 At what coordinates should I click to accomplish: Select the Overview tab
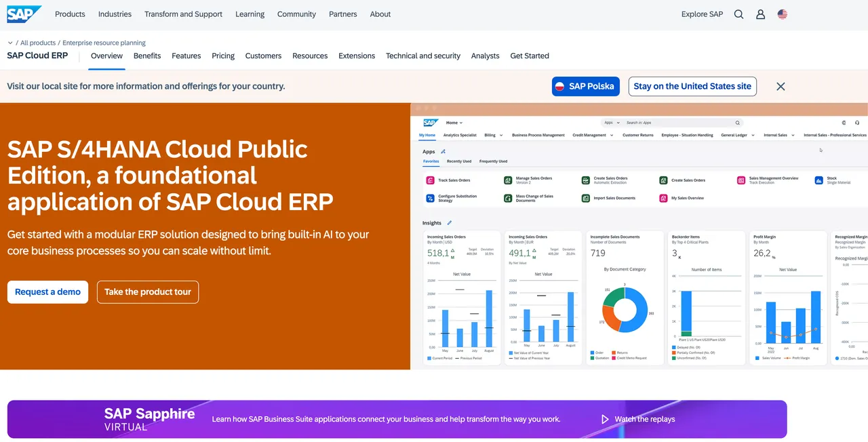(x=106, y=56)
